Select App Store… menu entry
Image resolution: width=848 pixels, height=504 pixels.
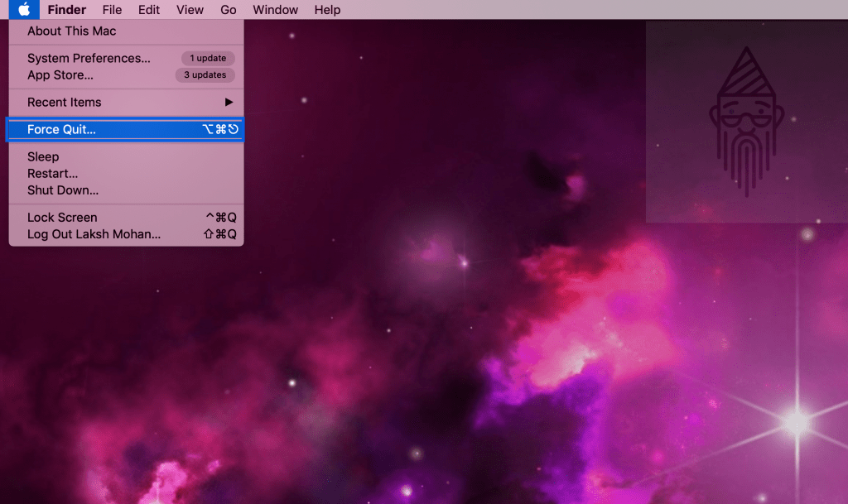(126, 74)
